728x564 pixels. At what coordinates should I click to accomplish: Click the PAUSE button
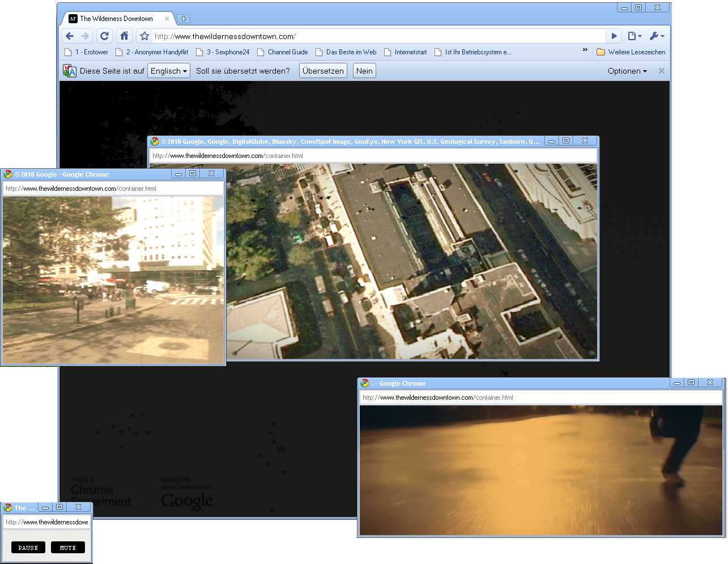(x=28, y=548)
